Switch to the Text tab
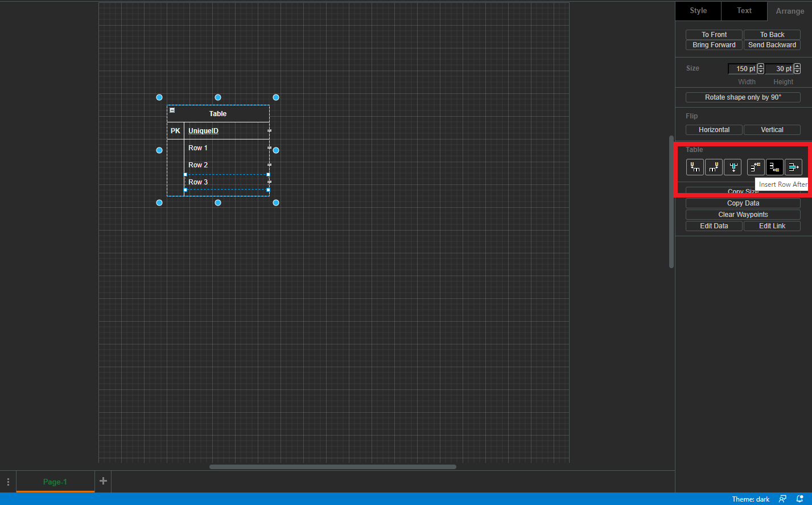The height and width of the screenshot is (505, 812). [744, 11]
